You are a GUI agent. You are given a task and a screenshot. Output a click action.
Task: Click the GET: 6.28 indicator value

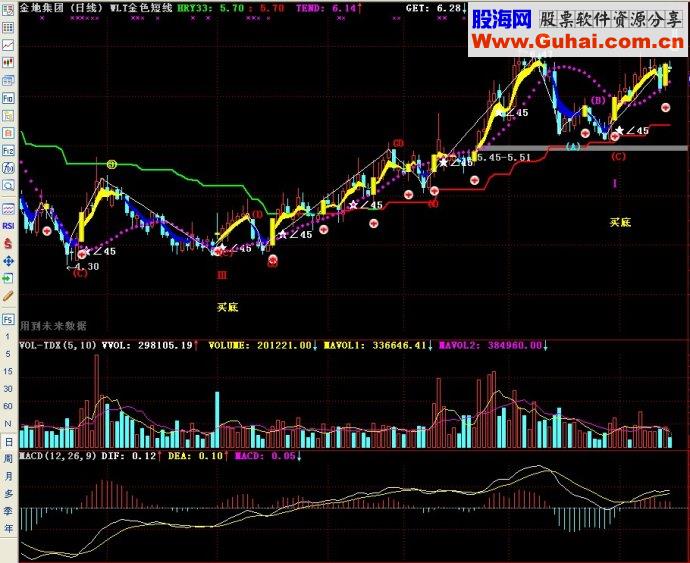(436, 8)
